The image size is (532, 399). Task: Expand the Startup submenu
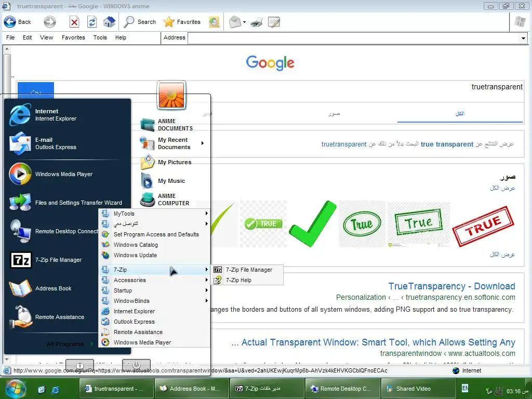154,290
